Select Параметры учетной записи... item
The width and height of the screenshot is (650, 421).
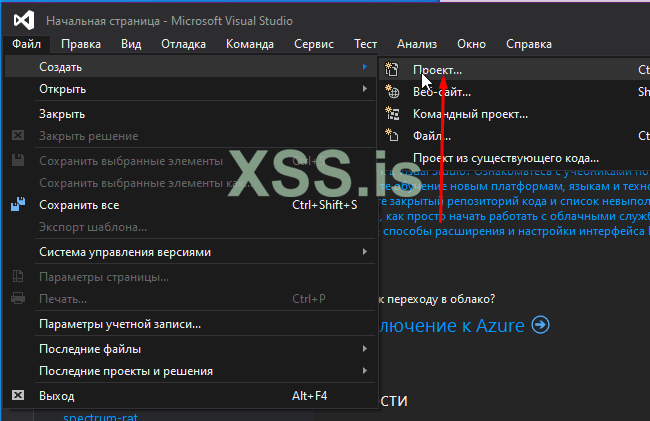(x=191, y=324)
